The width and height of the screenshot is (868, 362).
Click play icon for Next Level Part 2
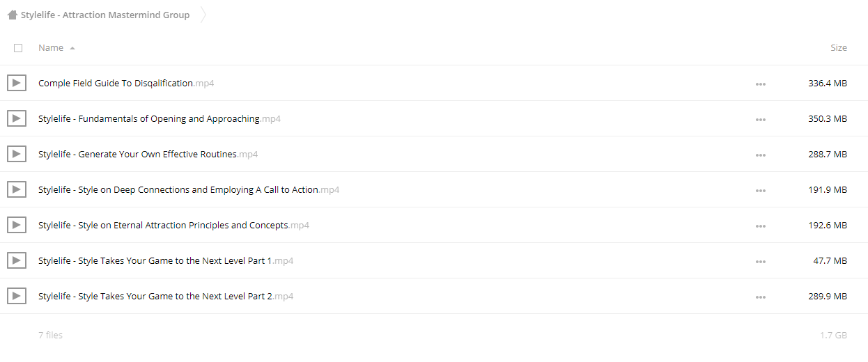pos(17,296)
